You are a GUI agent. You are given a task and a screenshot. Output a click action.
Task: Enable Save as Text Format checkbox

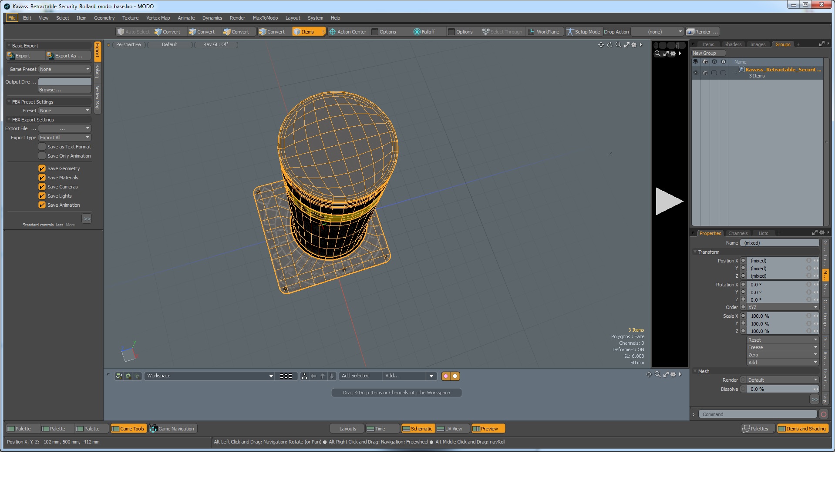[x=42, y=147]
